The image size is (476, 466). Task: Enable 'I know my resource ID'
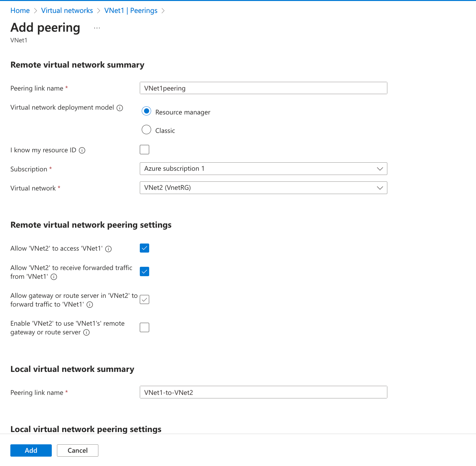(x=144, y=149)
